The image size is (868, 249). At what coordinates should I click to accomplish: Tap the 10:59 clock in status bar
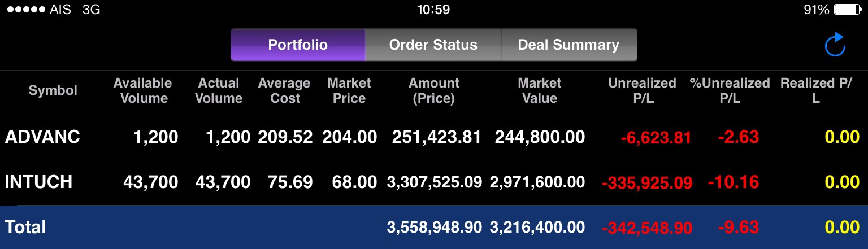click(433, 10)
